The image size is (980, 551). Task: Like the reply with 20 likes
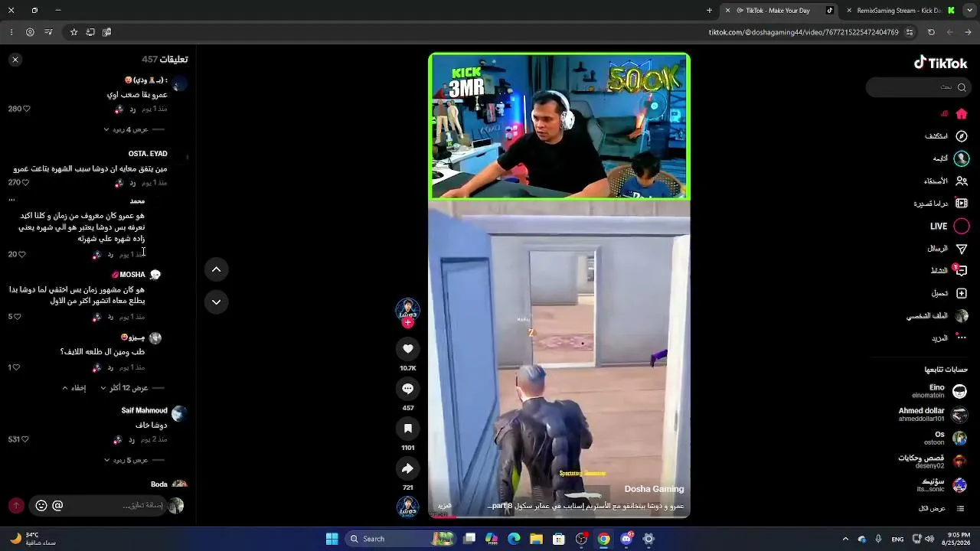point(21,254)
